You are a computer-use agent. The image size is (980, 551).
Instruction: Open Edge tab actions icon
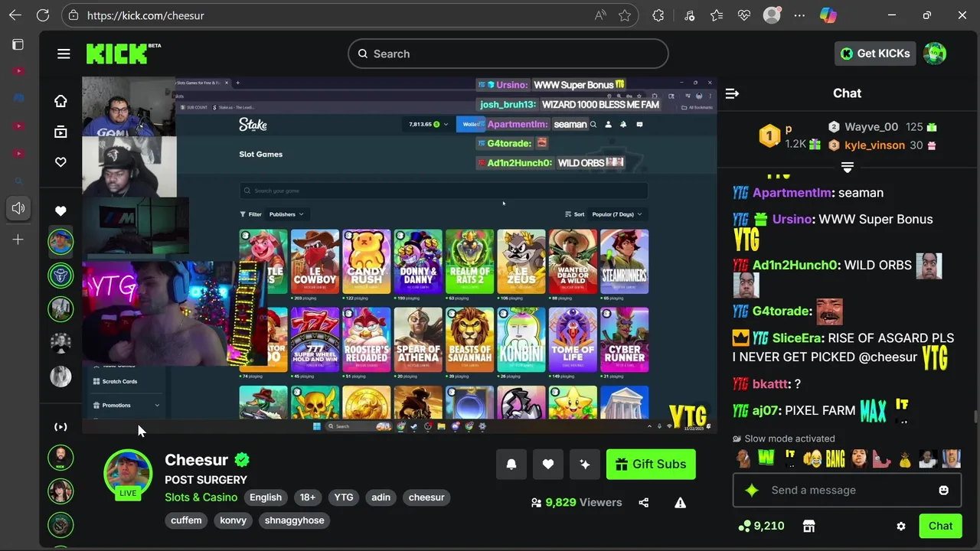(18, 44)
